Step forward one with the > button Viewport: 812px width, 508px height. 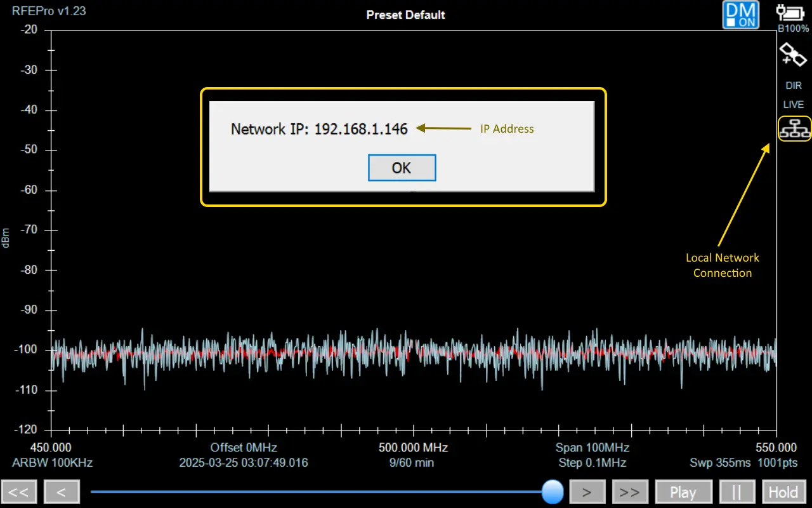(x=587, y=492)
